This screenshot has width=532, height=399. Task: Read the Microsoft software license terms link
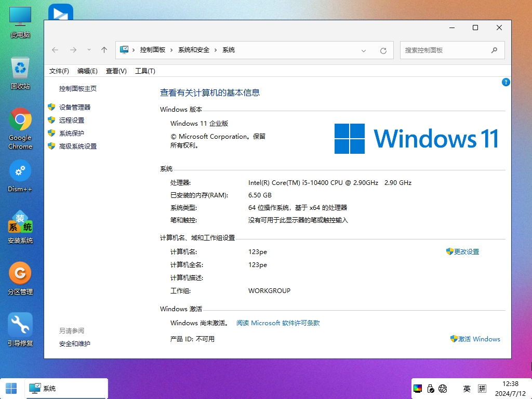tap(278, 323)
